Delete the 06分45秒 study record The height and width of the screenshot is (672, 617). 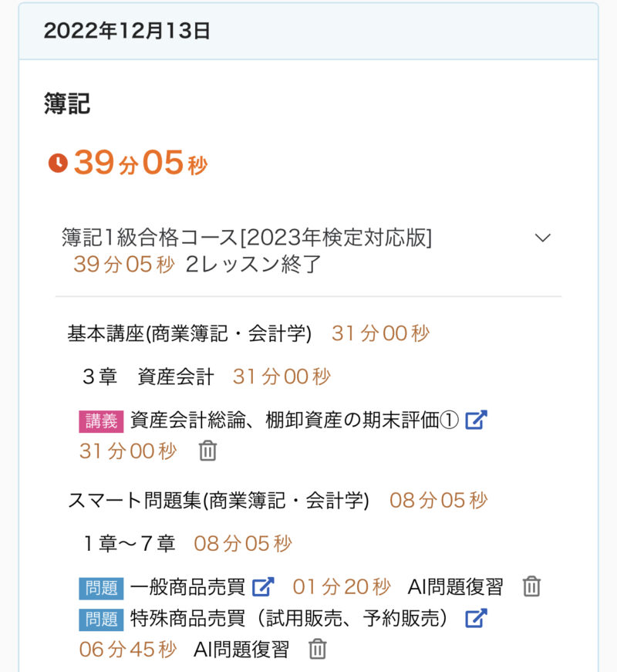[317, 649]
